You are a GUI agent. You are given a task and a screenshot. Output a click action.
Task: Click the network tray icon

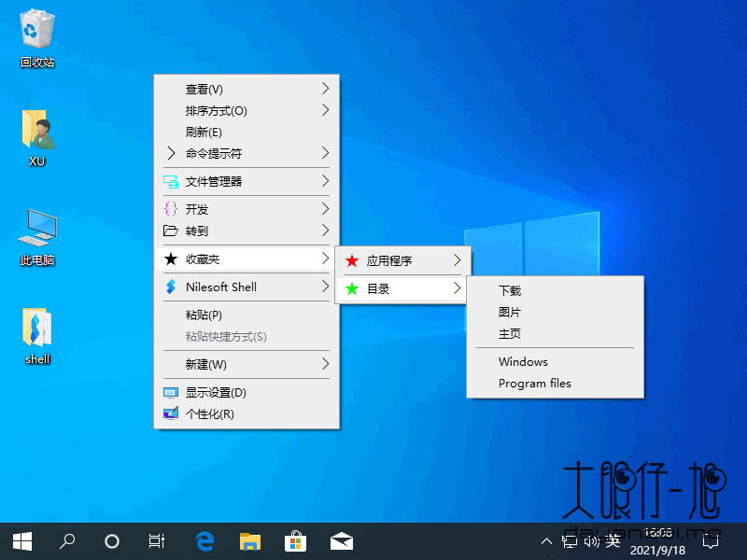point(570,541)
